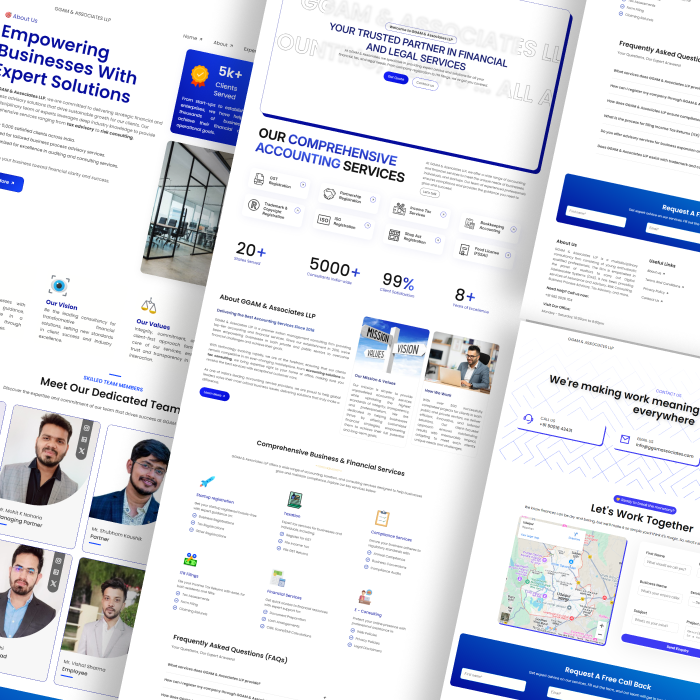Click the Send Enquiry button
700x700 pixels.
coord(662,646)
